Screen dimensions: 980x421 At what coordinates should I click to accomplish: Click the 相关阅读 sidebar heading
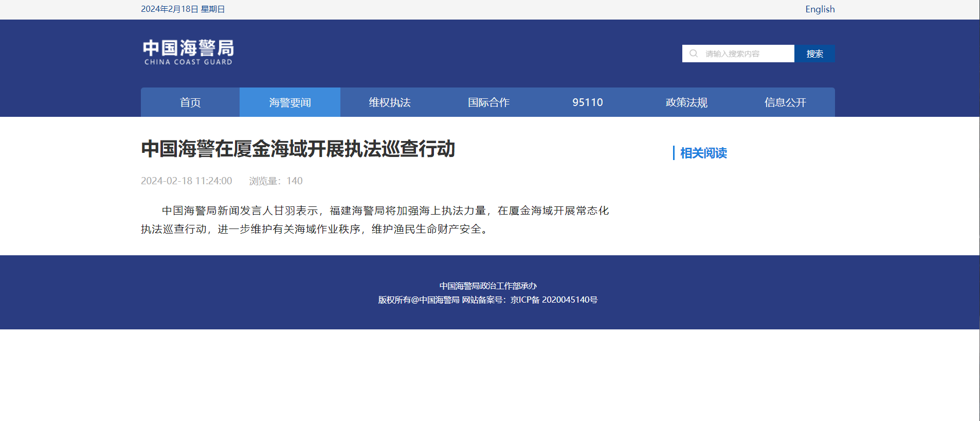click(703, 153)
